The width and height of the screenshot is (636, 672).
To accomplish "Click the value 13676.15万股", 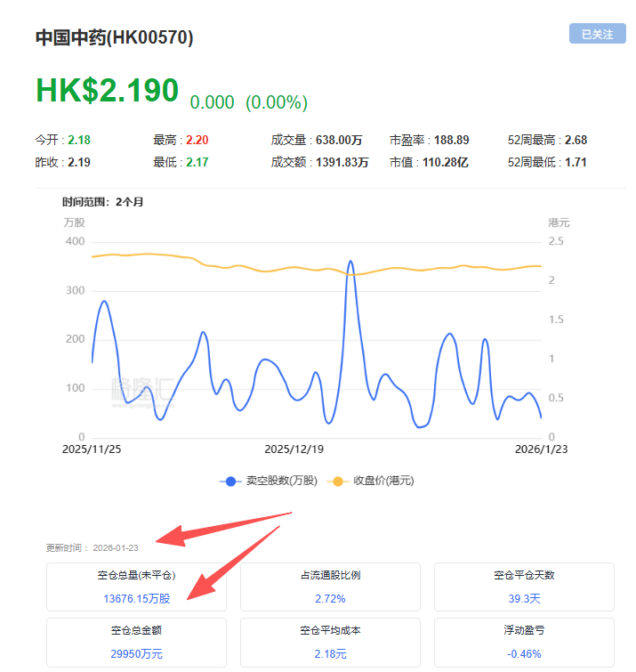I will tap(137, 599).
